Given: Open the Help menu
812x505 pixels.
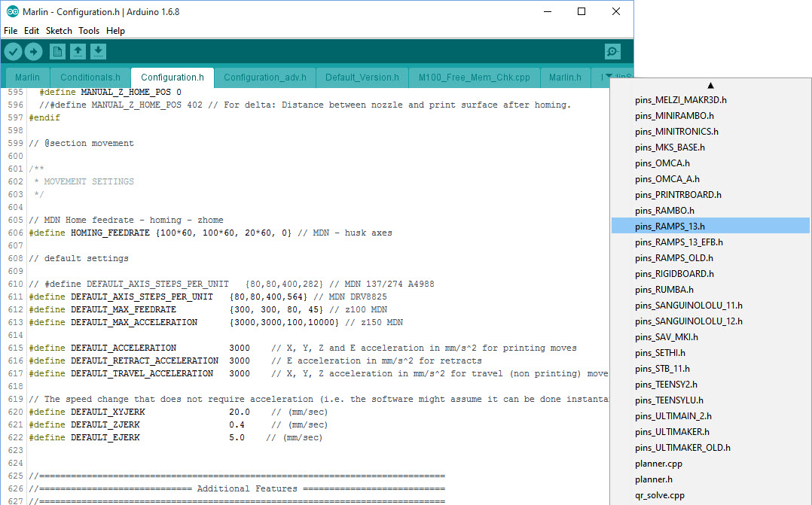Looking at the screenshot, I should coord(115,31).
